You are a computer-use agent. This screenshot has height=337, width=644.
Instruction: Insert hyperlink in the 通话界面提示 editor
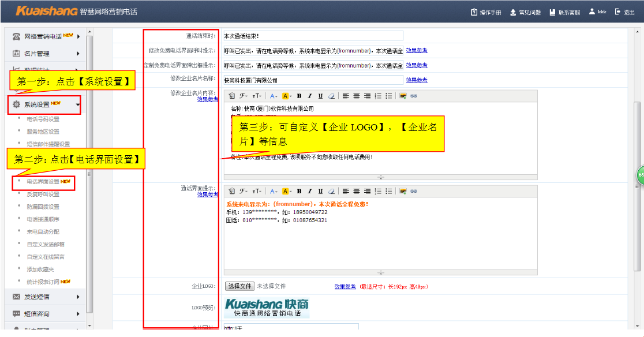414,191
